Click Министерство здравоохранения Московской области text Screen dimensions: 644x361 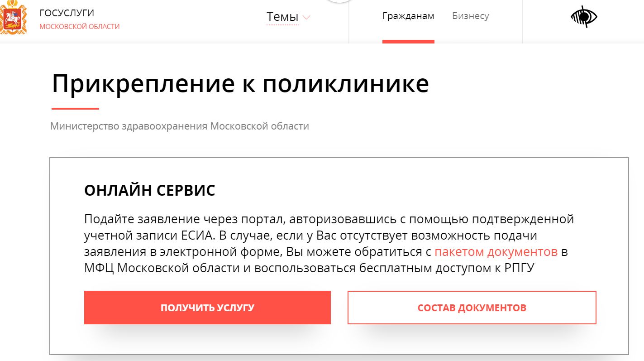180,126
